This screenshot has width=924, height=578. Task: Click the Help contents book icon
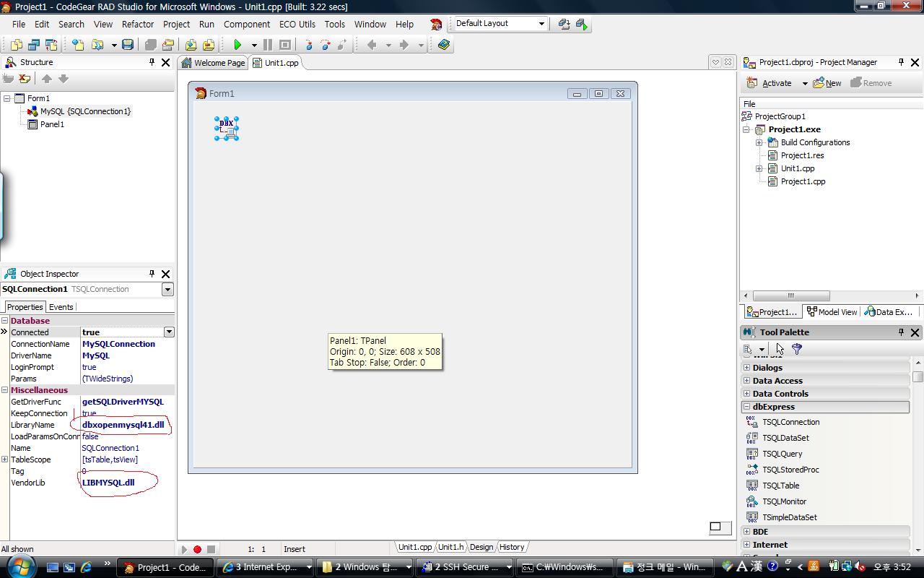click(444, 45)
